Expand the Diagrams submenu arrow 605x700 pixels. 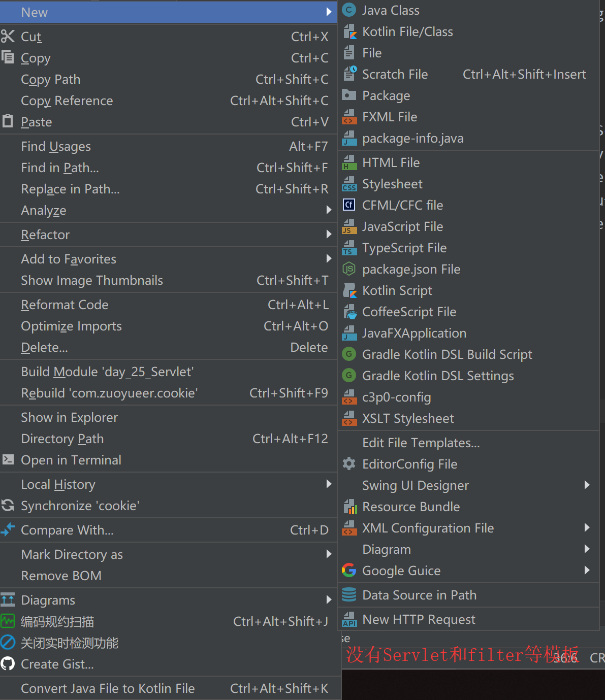pos(329,599)
